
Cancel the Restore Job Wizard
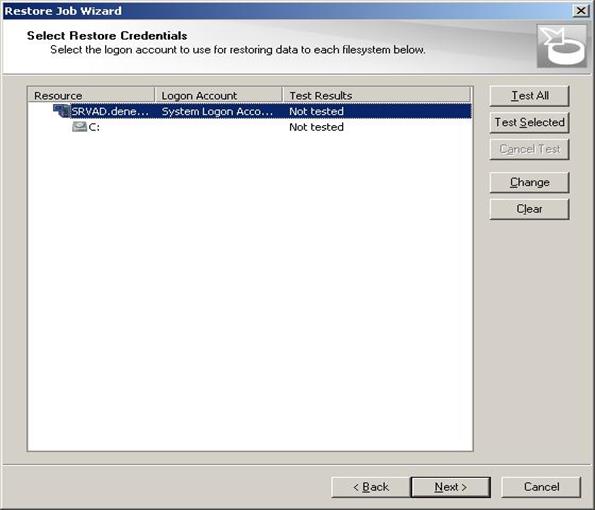(541, 487)
